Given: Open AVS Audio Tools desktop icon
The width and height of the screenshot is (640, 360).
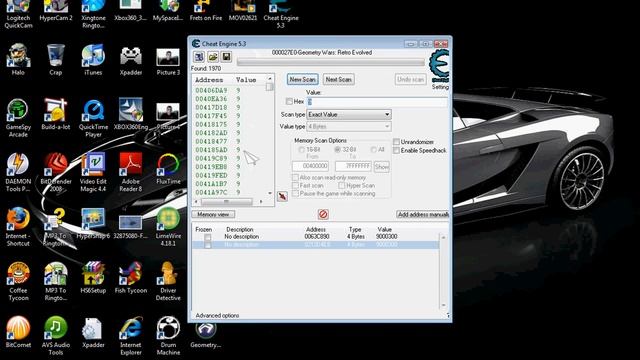Looking at the screenshot, I should point(56,336).
